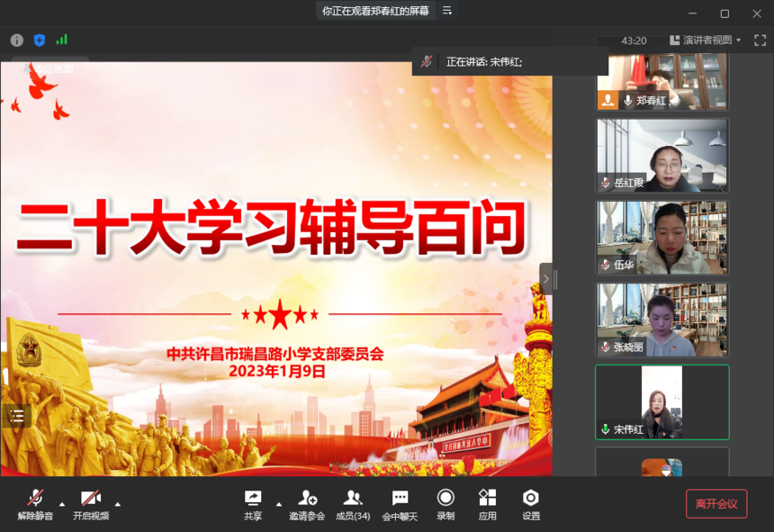This screenshot has width=774, height=532.
Task: Open 设置 settings
Action: click(x=531, y=503)
